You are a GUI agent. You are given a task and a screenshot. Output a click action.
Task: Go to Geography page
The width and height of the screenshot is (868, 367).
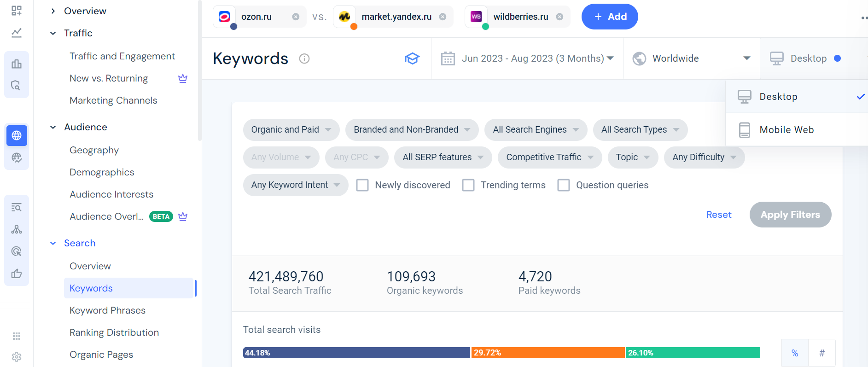coord(94,150)
